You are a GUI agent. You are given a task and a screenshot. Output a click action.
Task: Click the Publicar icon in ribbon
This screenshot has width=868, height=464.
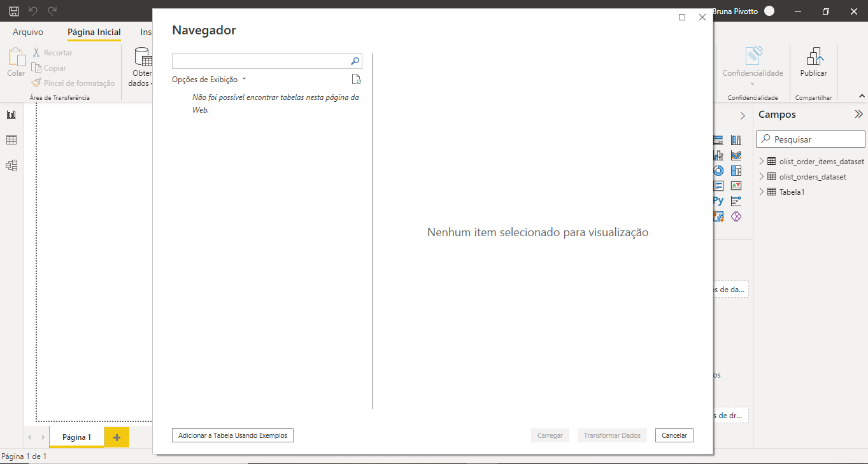pos(814,57)
